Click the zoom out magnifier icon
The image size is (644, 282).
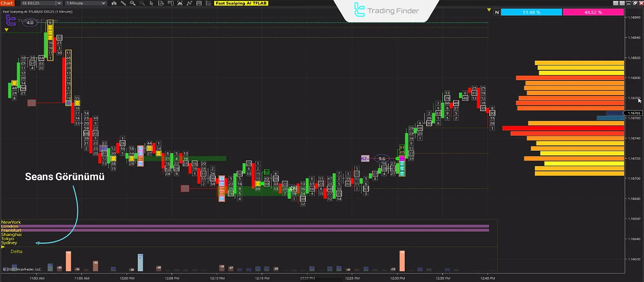[x=142, y=3]
